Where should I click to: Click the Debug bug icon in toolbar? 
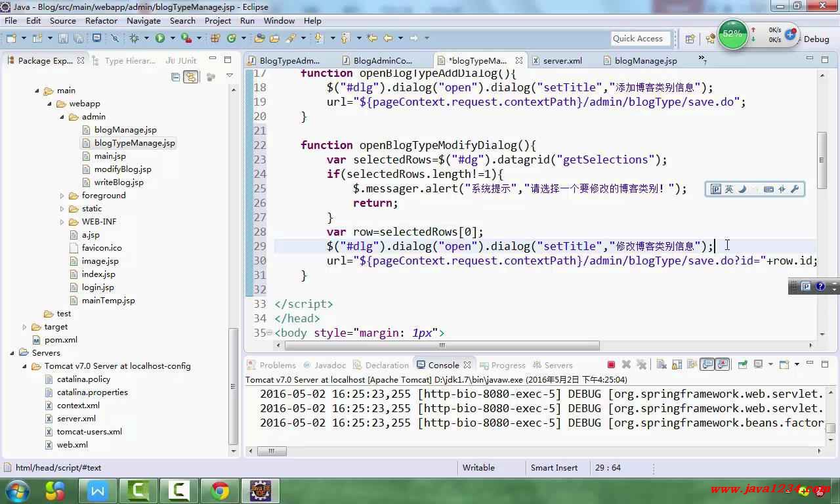click(x=135, y=38)
